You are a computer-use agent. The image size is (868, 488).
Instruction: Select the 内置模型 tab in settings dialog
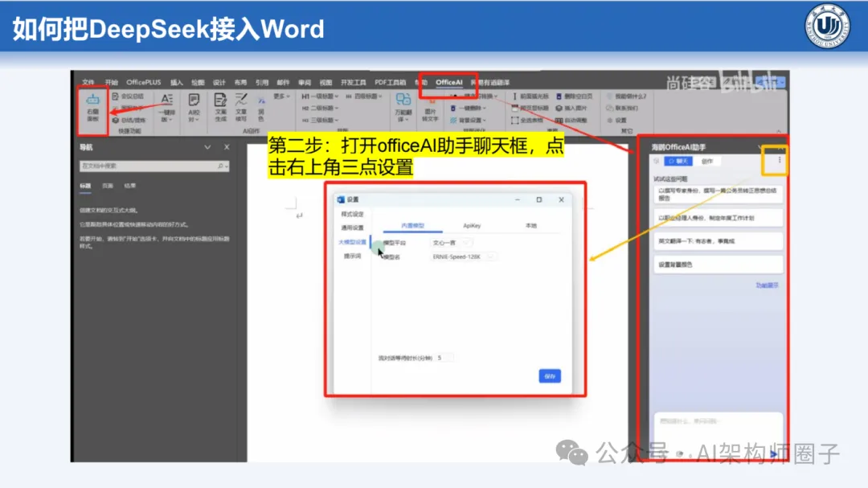[x=412, y=225]
